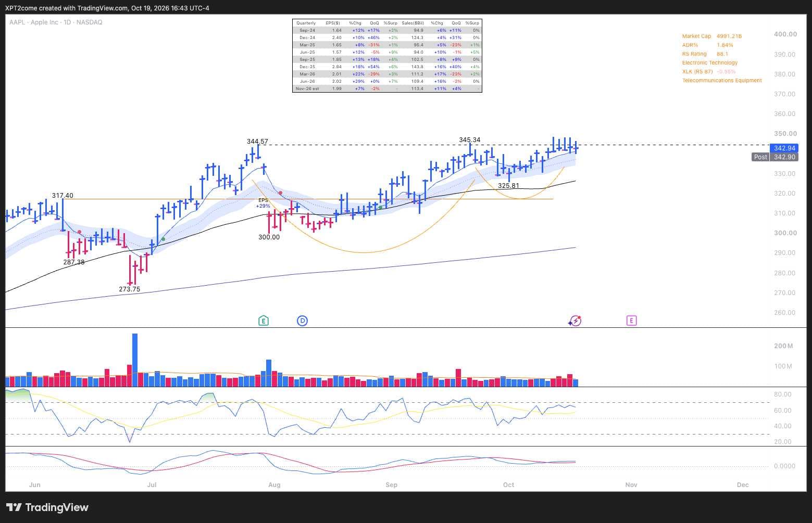
Task: Select the current price label 342.94
Action: (x=784, y=148)
